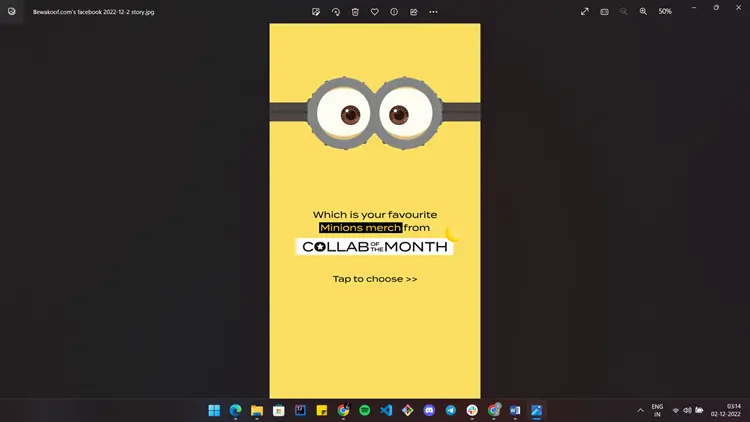Zoom in on the image
Screen dimensions: 750x422
click(643, 12)
